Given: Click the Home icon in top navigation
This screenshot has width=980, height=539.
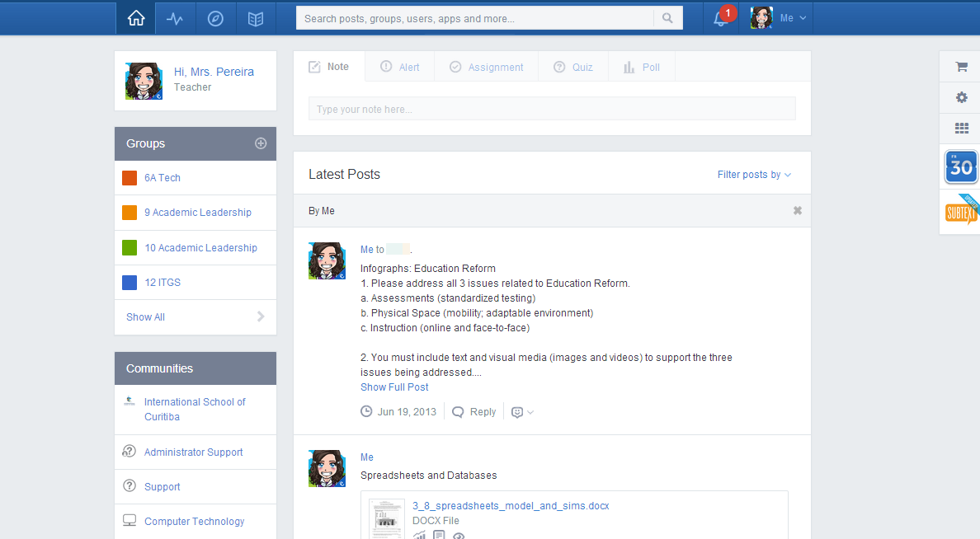Looking at the screenshot, I should point(136,18).
